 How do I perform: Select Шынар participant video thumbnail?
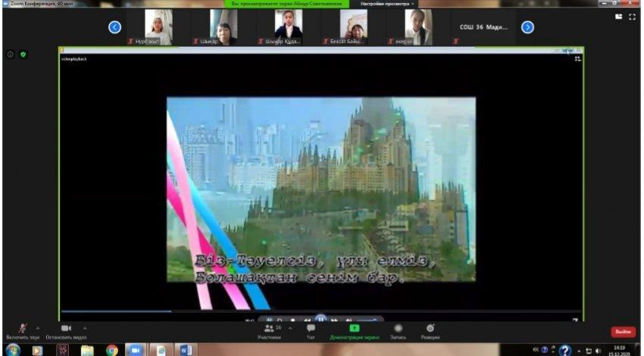224,27
